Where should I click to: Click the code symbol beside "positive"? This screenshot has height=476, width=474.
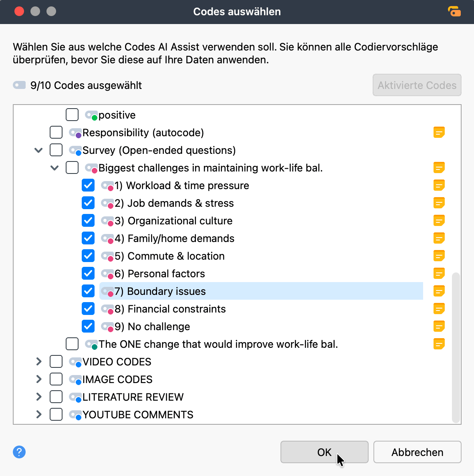pos(91,115)
